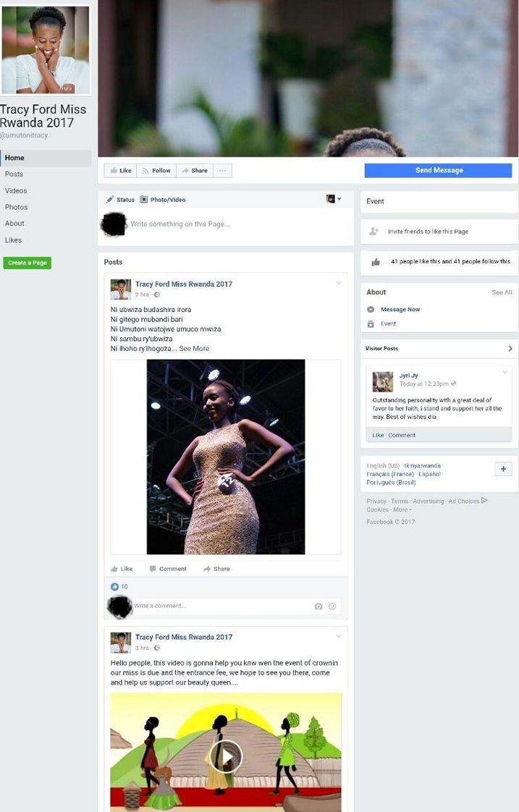Viewport: 519px width, 812px height.
Task: Like Jyri Jy's visitor post
Action: [378, 435]
